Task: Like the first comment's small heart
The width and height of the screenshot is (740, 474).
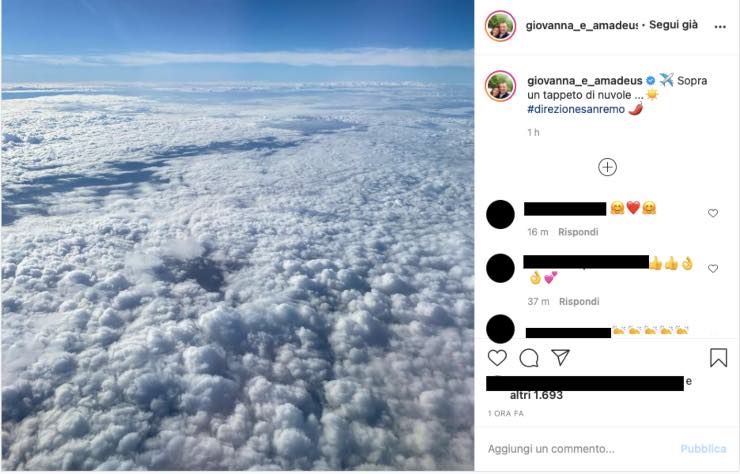Action: pos(713,213)
